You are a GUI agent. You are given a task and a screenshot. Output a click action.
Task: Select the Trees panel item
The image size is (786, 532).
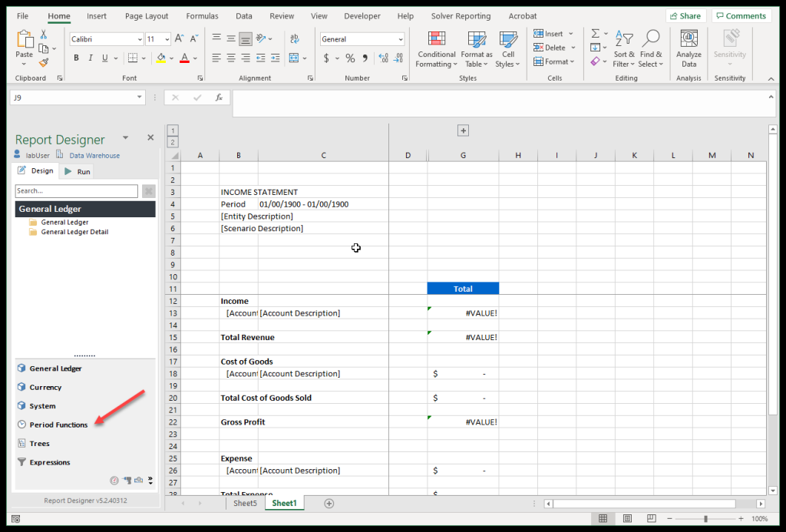39,444
